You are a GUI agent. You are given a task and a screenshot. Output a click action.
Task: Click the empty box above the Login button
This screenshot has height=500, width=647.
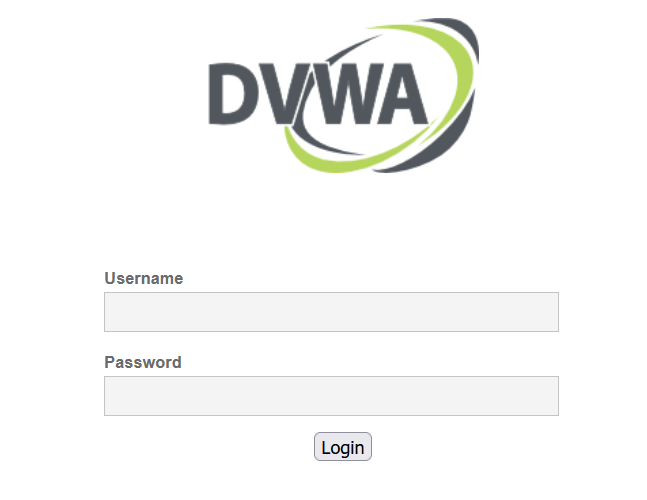(331, 396)
